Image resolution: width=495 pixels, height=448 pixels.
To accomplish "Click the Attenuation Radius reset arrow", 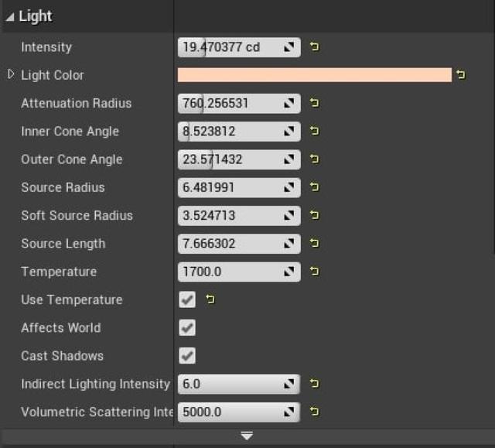I will [x=314, y=103].
